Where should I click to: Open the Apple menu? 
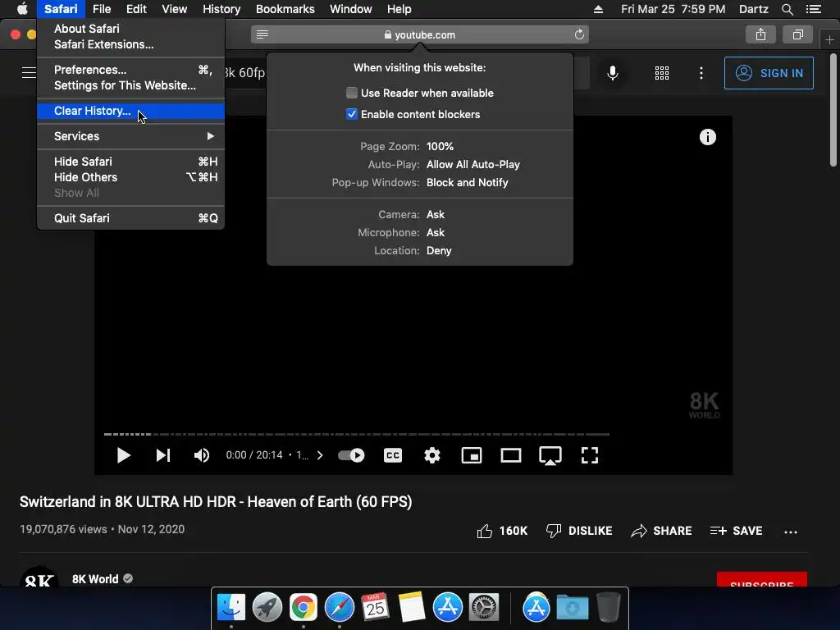(x=22, y=9)
